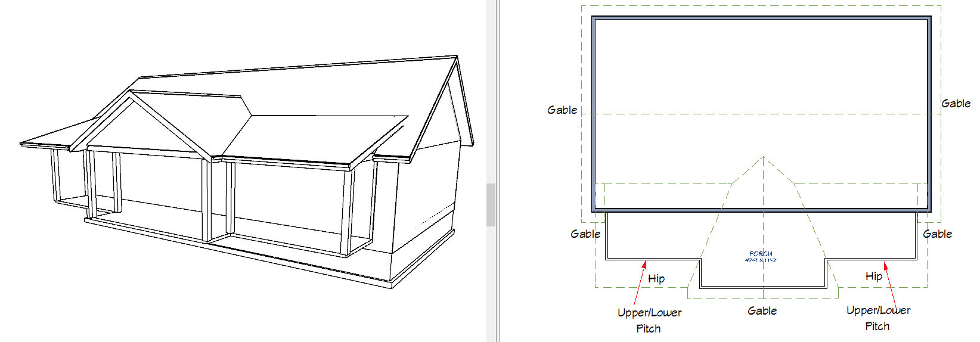Click the right Upper/Lower Pitch annotation
The image size is (980, 342).
(878, 318)
